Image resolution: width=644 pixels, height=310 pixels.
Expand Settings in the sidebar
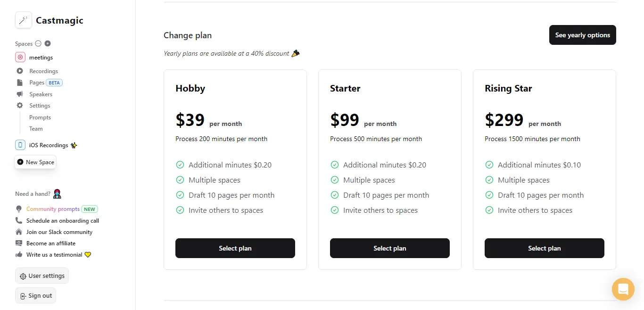[40, 106]
